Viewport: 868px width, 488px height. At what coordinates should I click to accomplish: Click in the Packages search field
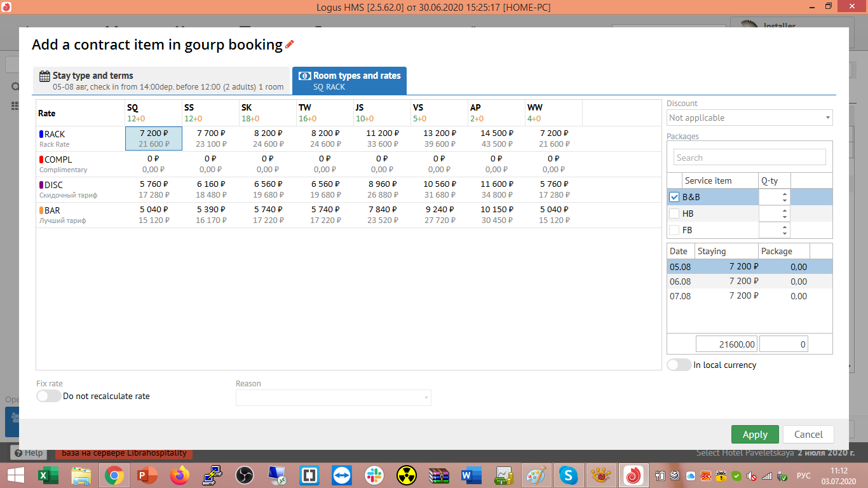pyautogui.click(x=749, y=158)
